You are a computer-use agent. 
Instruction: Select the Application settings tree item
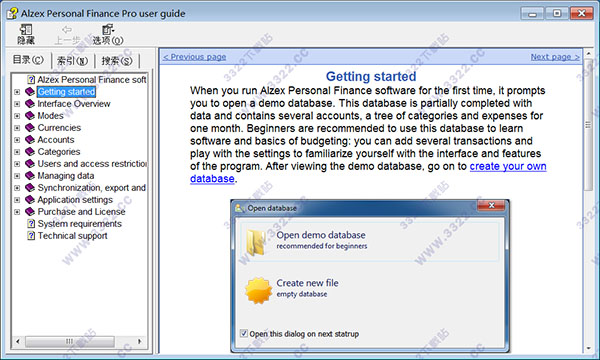[x=75, y=200]
